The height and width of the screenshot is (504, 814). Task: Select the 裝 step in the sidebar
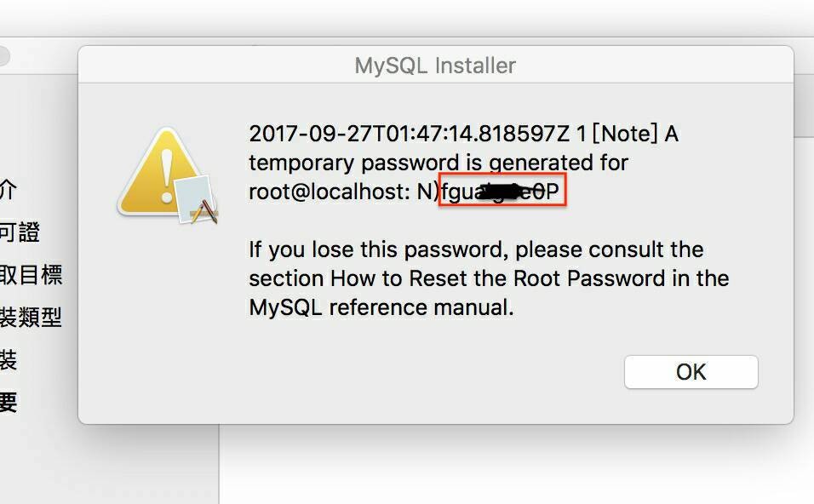tap(9, 359)
